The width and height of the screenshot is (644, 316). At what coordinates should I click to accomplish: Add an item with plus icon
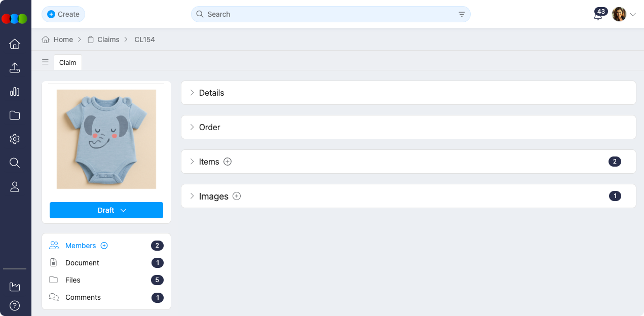228,162
